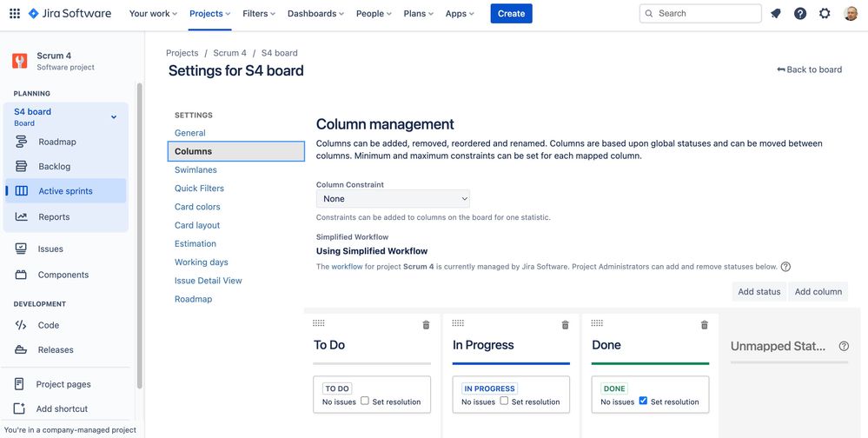868x438 pixels.
Task: Grab the In Progress column drag handle
Action: click(458, 322)
